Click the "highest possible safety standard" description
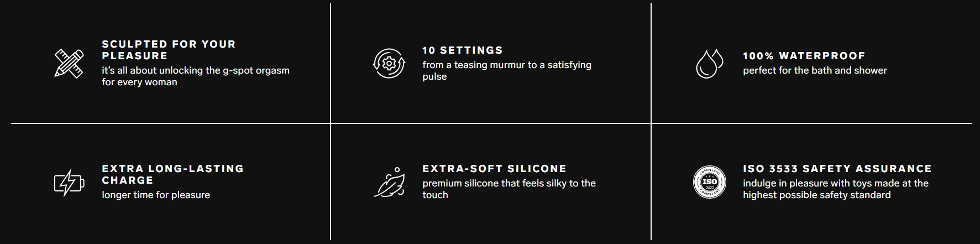The height and width of the screenshot is (244, 980). pos(816,195)
